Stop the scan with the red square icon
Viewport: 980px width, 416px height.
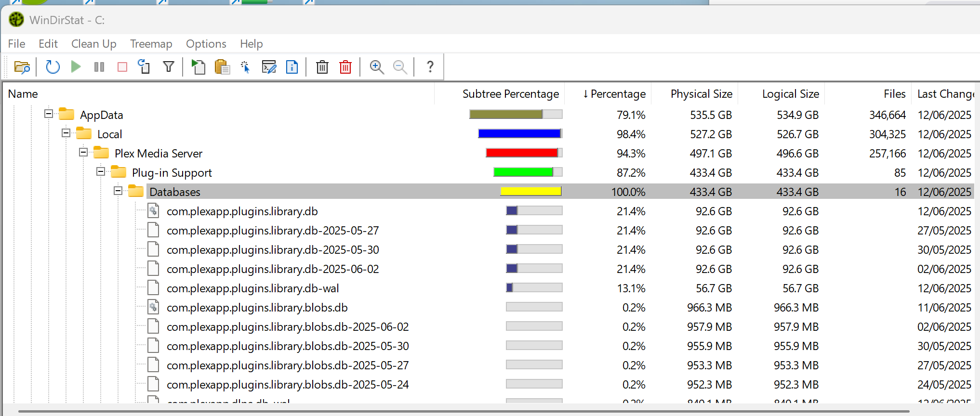(122, 67)
